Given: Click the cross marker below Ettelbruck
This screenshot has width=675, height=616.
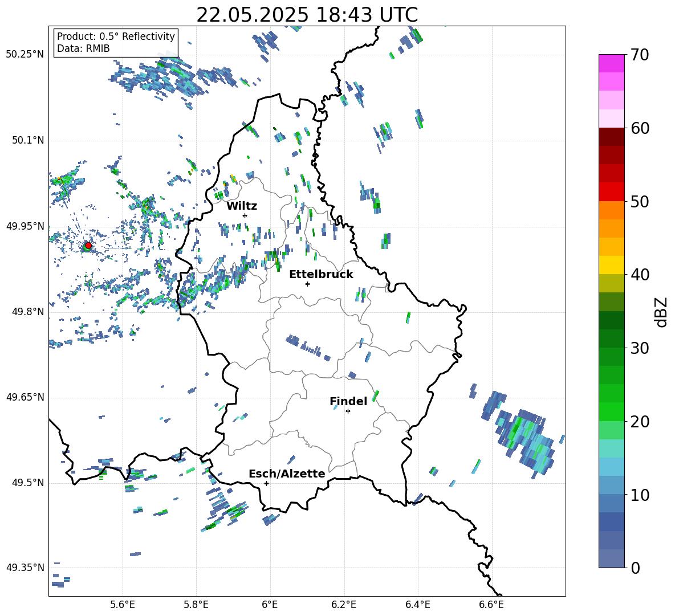Looking at the screenshot, I should (x=307, y=284).
